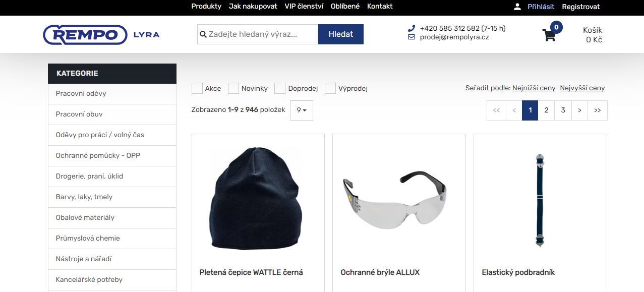
Task: Sort by Nejnižší ceny link
Action: click(534, 88)
